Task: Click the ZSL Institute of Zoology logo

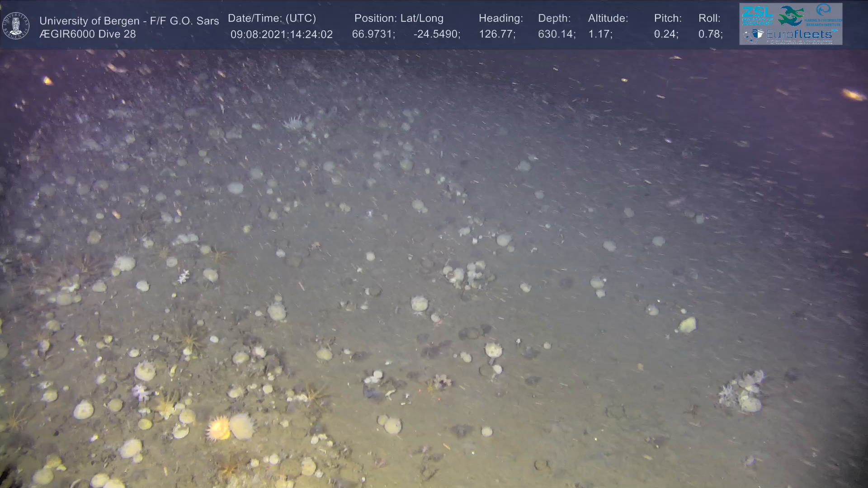Action: click(757, 15)
